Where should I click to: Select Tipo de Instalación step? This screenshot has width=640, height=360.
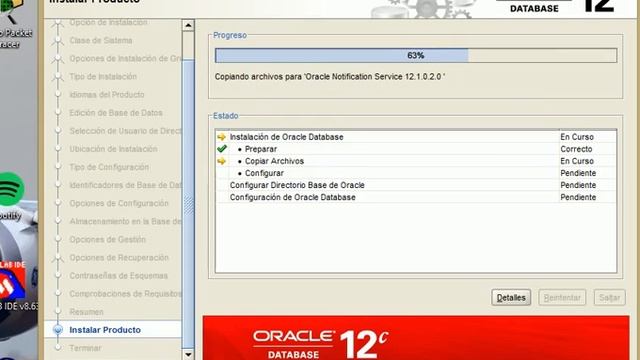point(103,76)
